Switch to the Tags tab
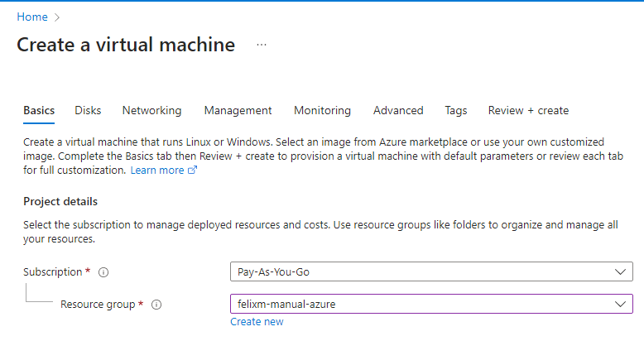644x341 pixels. point(456,111)
